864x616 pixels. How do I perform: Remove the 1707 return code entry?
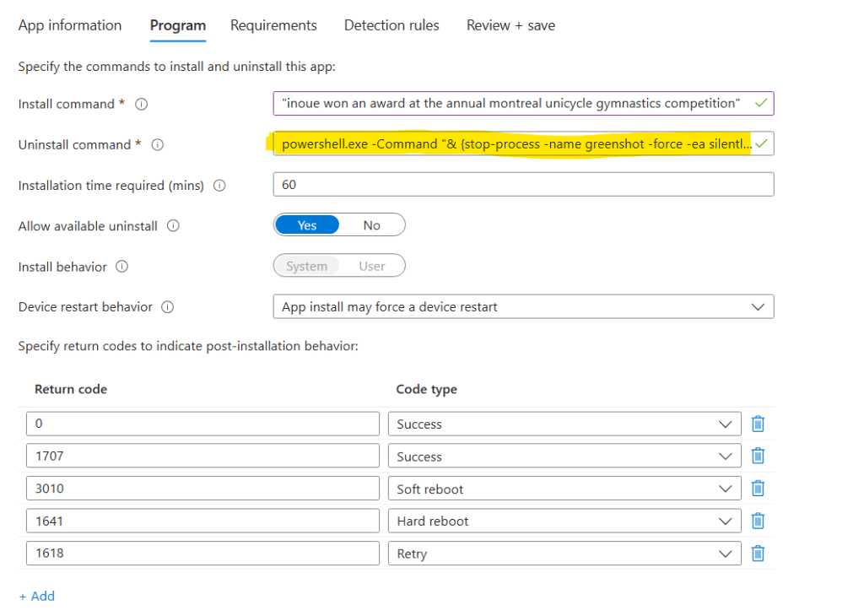758,456
